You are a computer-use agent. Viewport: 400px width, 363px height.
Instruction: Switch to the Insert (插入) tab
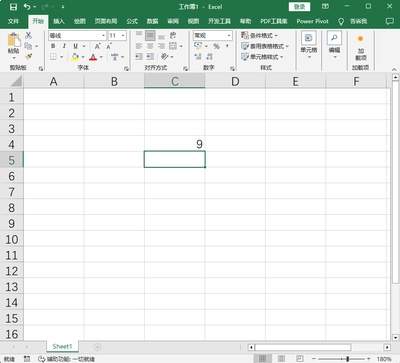coord(59,21)
